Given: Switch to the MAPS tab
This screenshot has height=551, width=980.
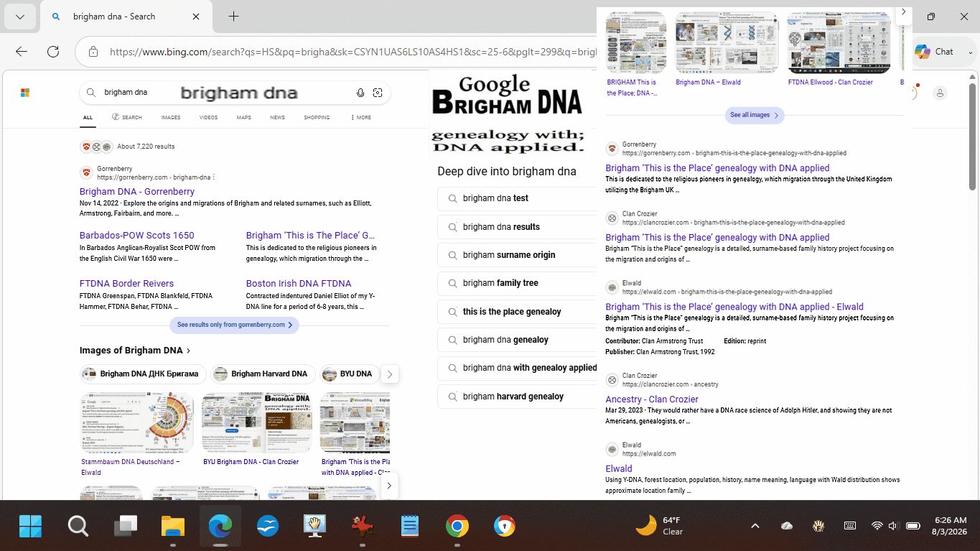Looking at the screenshot, I should pos(244,117).
